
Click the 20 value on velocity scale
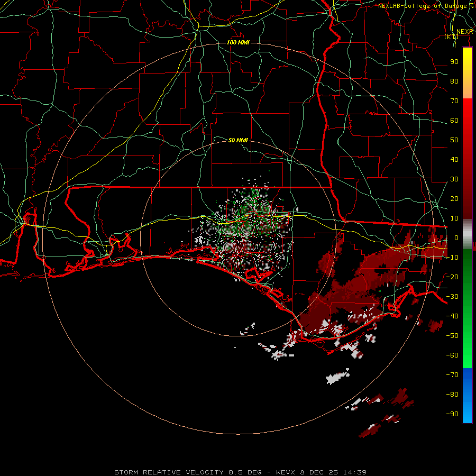[x=454, y=198]
